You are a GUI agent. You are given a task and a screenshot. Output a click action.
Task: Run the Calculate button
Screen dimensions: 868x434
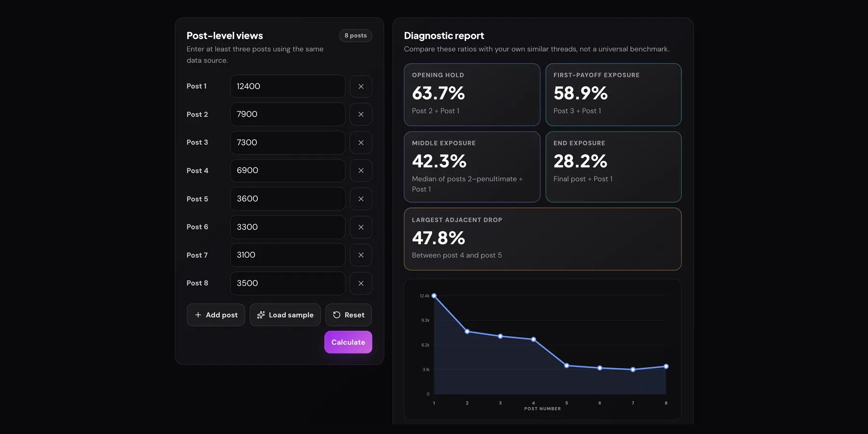tap(348, 342)
